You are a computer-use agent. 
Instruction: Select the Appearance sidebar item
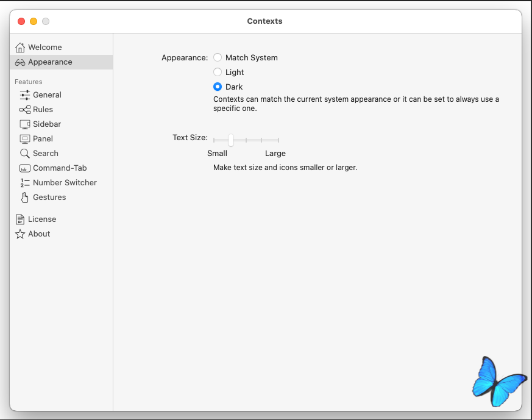[62, 62]
